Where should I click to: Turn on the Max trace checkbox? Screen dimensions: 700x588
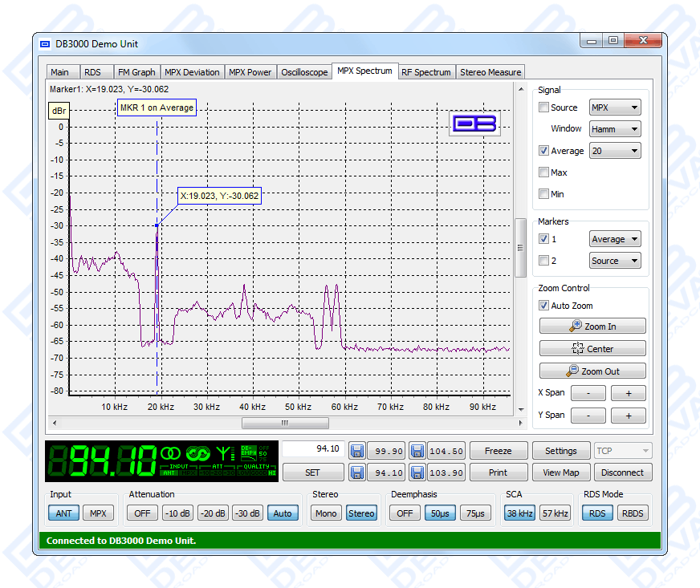tap(544, 172)
